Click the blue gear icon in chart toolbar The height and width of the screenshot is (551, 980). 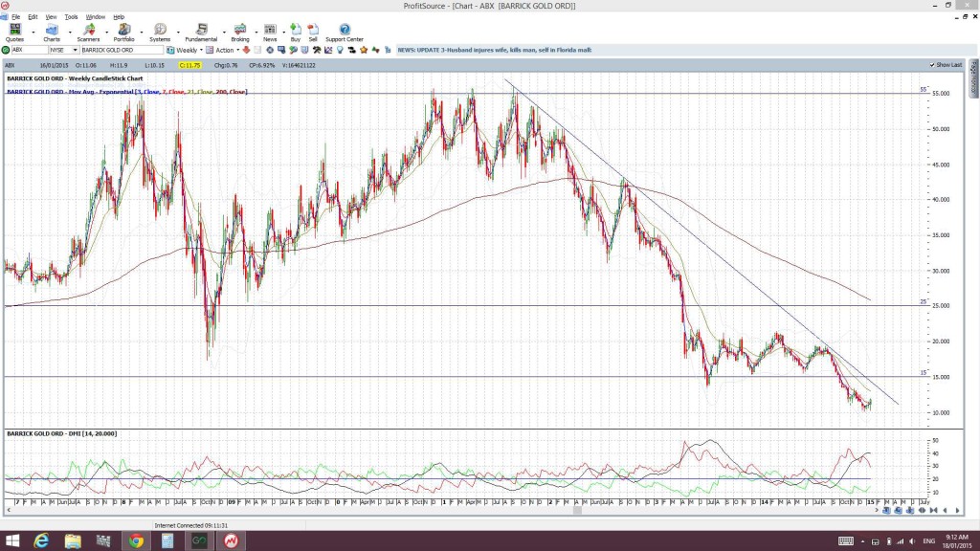click(x=270, y=50)
